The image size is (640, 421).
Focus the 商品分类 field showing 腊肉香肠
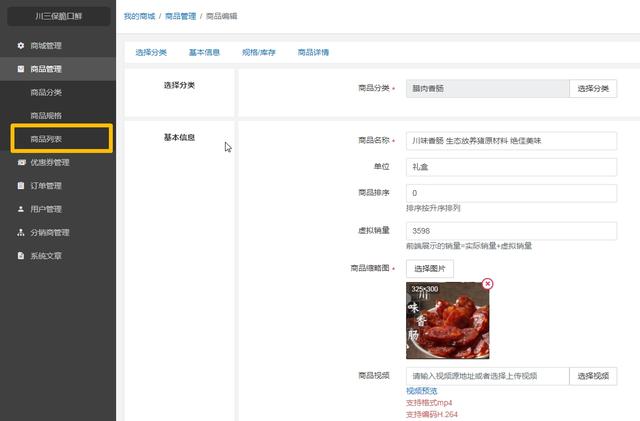pos(488,88)
